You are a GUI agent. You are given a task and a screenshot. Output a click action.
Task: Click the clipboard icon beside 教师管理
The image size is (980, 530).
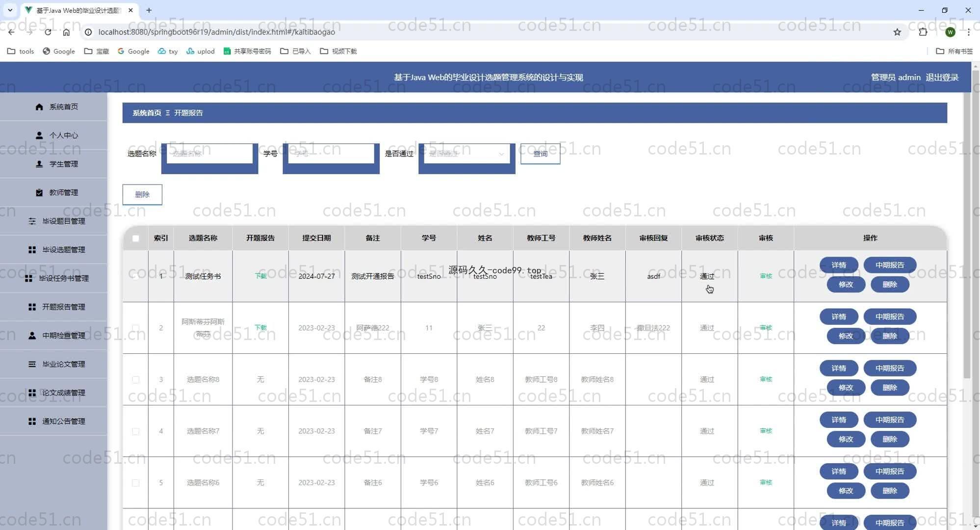point(39,192)
